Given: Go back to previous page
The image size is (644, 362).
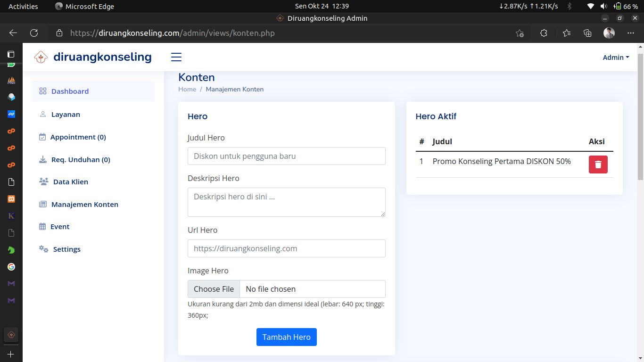Looking at the screenshot, I should (x=13, y=33).
